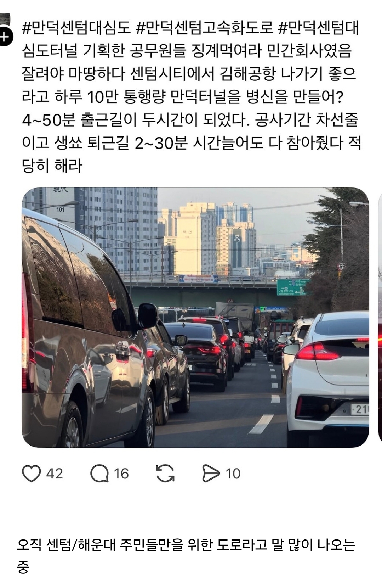
Task: Follow the author via the plus badge
Action: 5,37
